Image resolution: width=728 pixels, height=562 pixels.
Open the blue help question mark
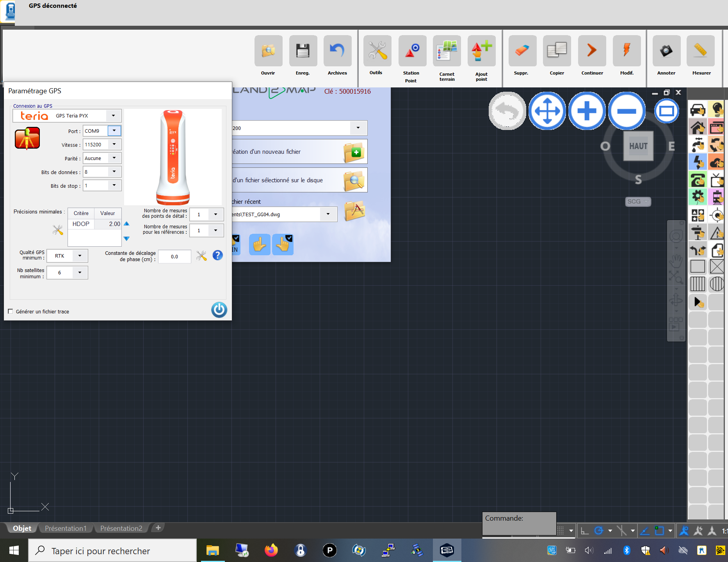[x=217, y=255]
